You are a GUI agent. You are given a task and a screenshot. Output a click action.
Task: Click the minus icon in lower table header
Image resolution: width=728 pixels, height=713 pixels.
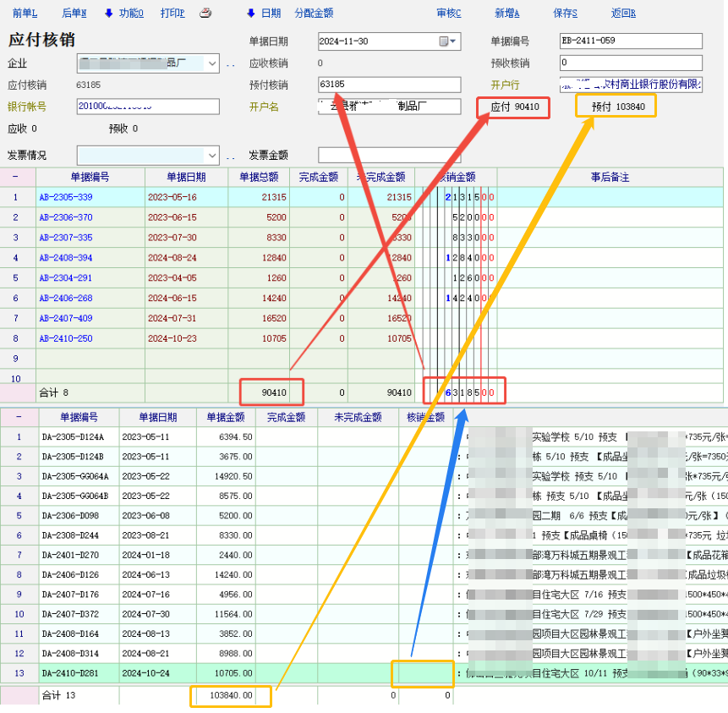pos(19,417)
